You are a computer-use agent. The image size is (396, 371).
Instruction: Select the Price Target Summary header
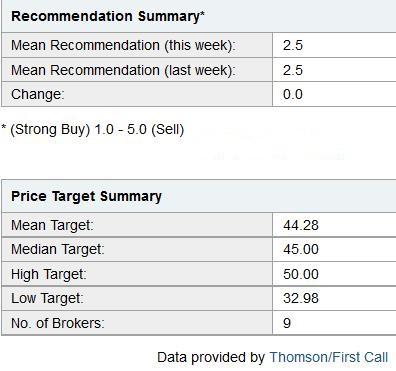pos(86,196)
